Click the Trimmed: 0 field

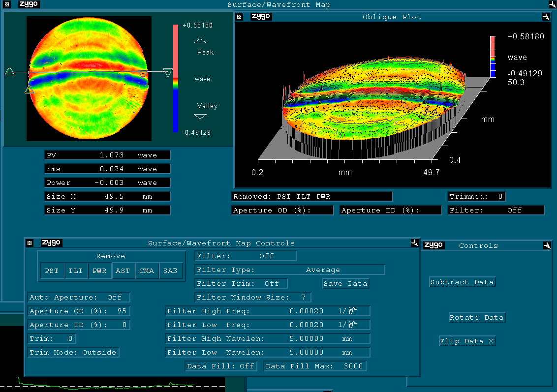tap(476, 196)
